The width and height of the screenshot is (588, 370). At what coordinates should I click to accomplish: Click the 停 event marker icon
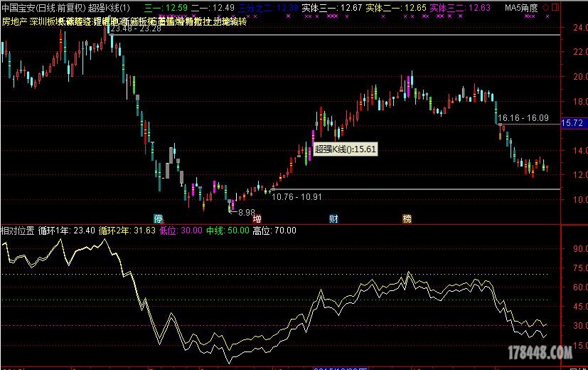coord(158,218)
